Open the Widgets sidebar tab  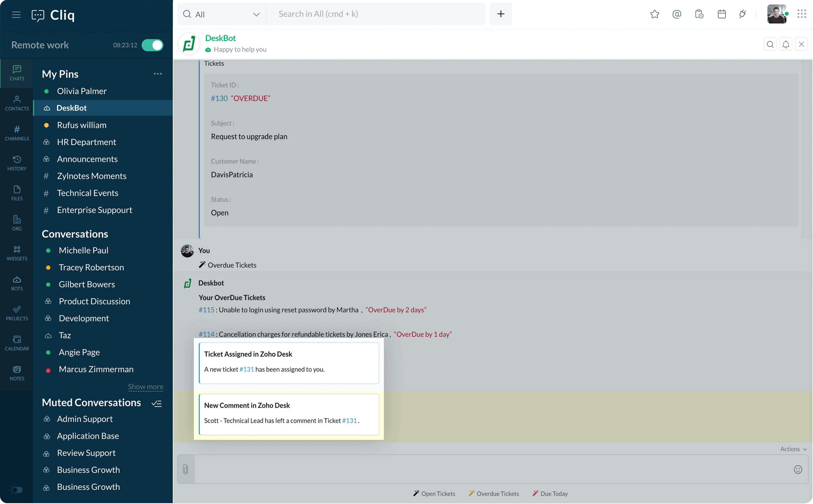[17, 253]
